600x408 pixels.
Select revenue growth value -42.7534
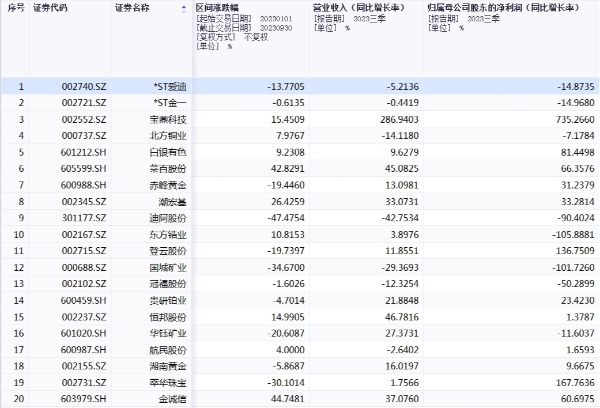pyautogui.click(x=400, y=218)
